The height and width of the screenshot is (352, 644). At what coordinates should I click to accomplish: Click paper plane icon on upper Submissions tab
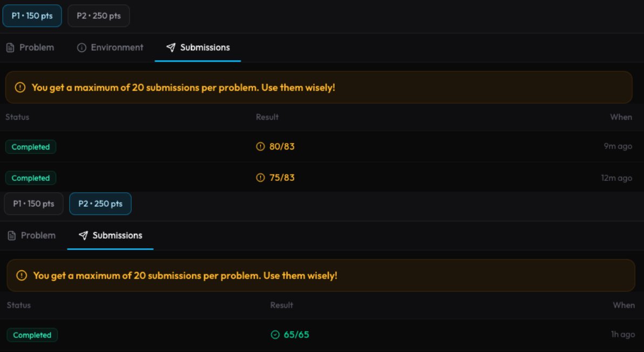171,48
